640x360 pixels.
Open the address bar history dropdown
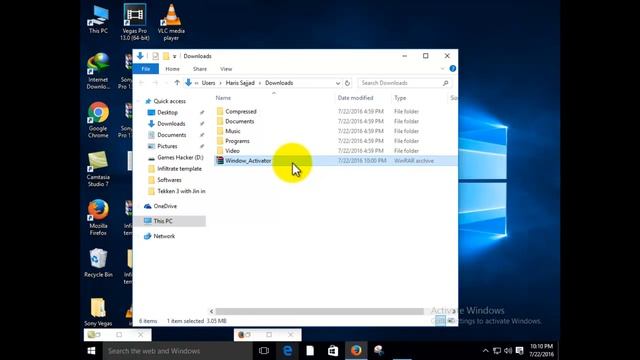[x=338, y=83]
